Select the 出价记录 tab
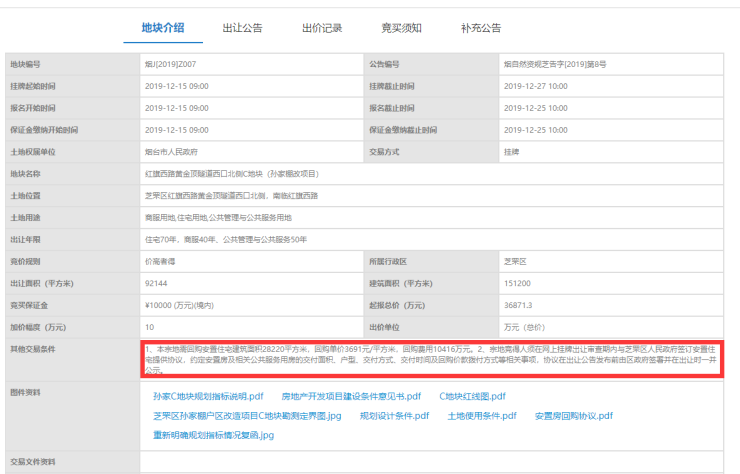 (322, 28)
